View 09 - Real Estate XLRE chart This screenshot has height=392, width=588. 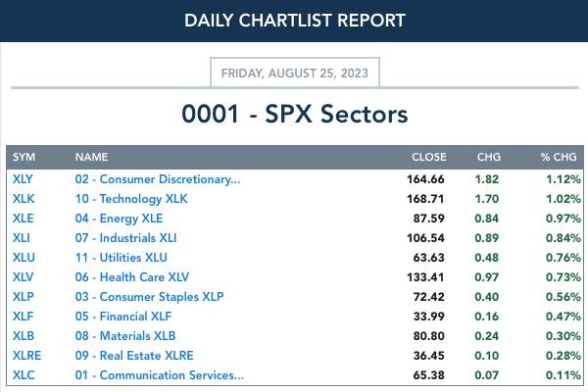pyautogui.click(x=134, y=355)
